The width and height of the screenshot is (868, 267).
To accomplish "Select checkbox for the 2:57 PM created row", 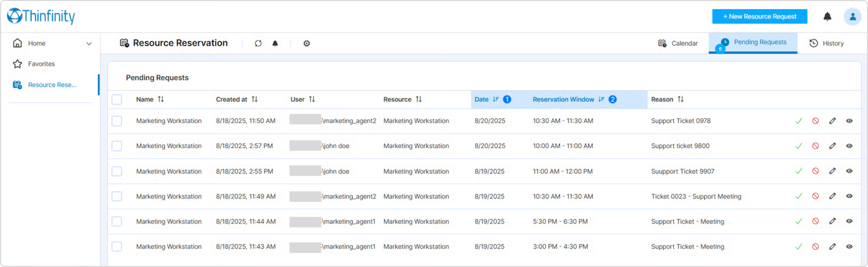I will (x=117, y=146).
